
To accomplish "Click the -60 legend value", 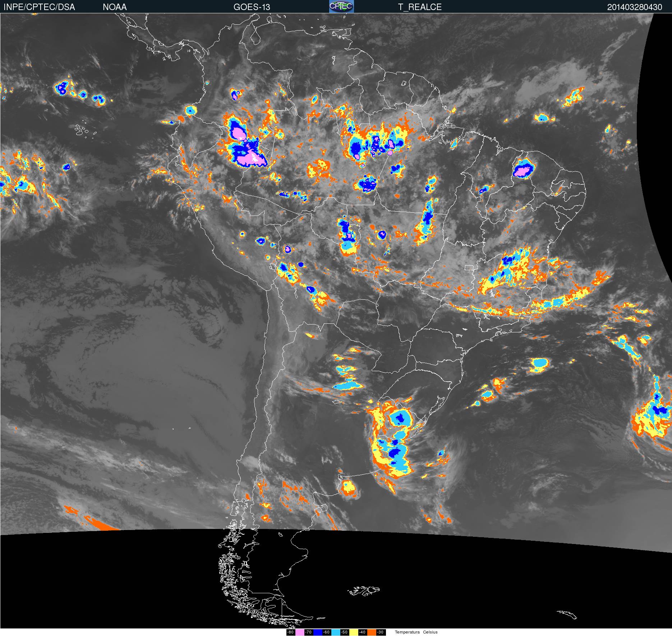I will pos(327,632).
